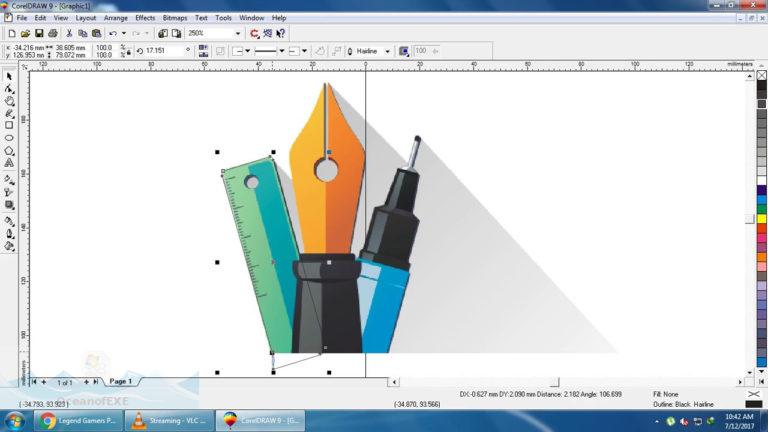Viewport: 768px width, 432px height.
Task: Cut selection with scissors icon
Action: tap(68, 33)
